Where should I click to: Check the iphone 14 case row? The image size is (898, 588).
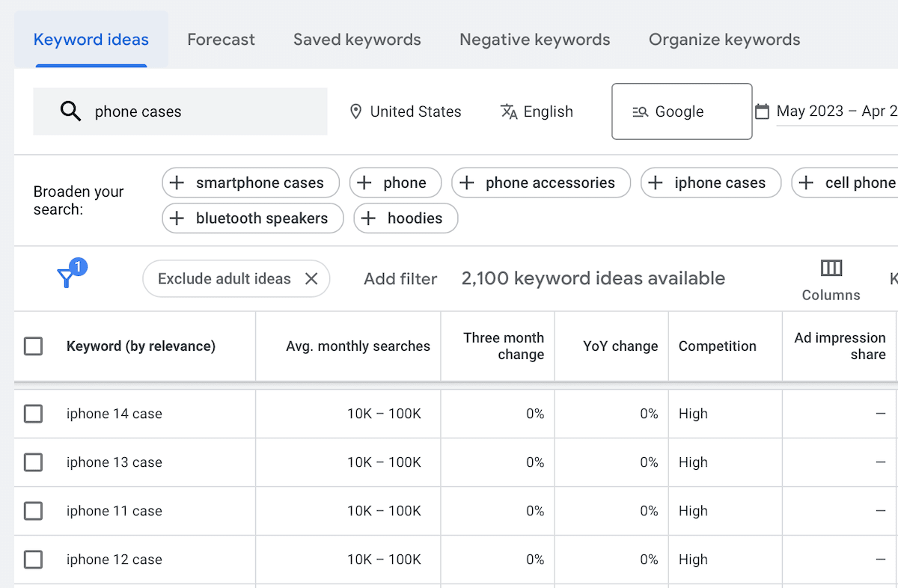[33, 414]
